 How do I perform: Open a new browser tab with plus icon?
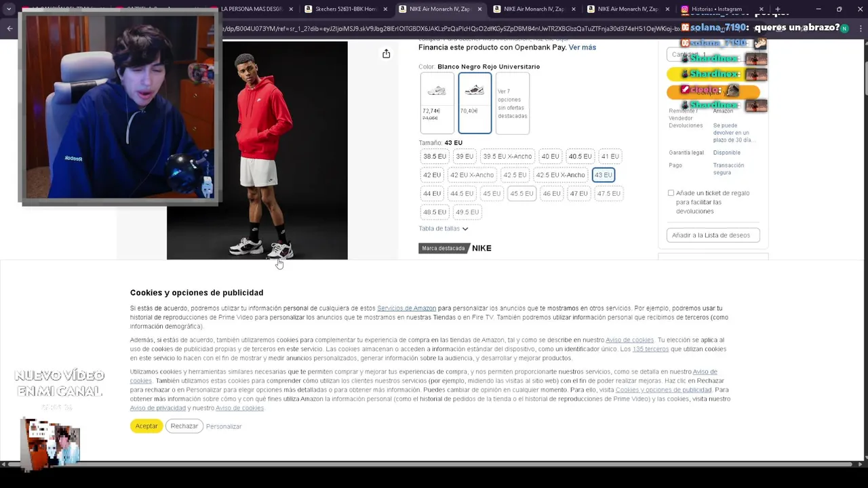[778, 9]
